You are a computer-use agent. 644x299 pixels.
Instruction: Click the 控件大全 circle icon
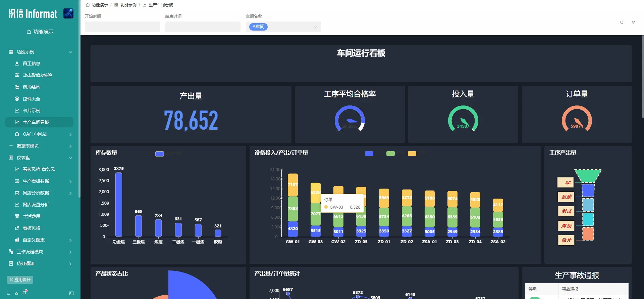pyautogui.click(x=17, y=99)
